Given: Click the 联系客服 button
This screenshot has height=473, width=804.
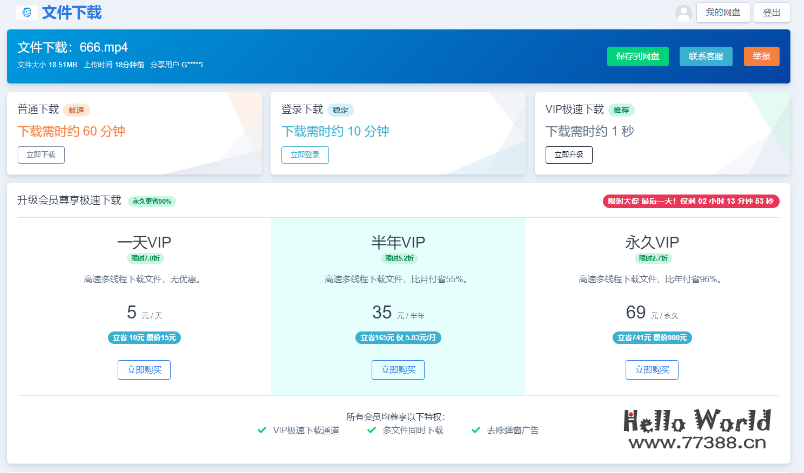Looking at the screenshot, I should click(x=706, y=56).
